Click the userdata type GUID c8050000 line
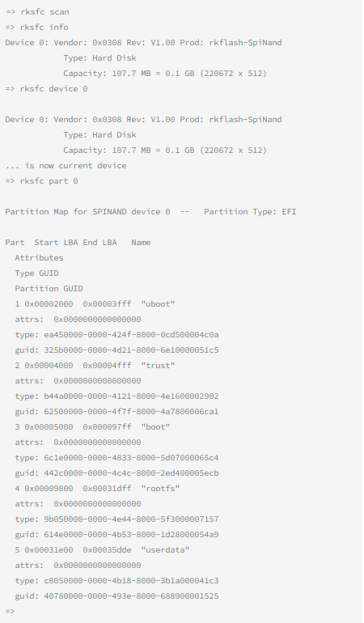 coord(116,581)
